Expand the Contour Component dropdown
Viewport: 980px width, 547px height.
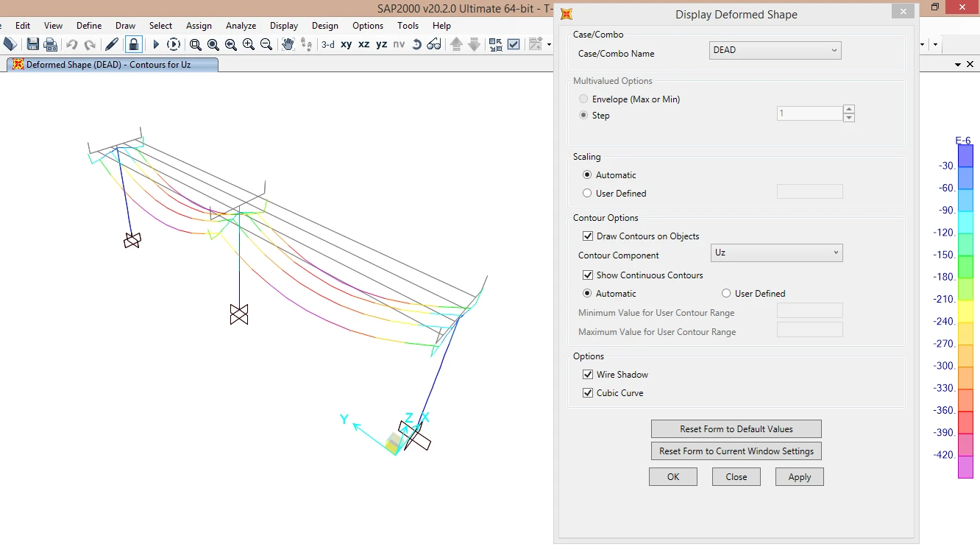[776, 253]
